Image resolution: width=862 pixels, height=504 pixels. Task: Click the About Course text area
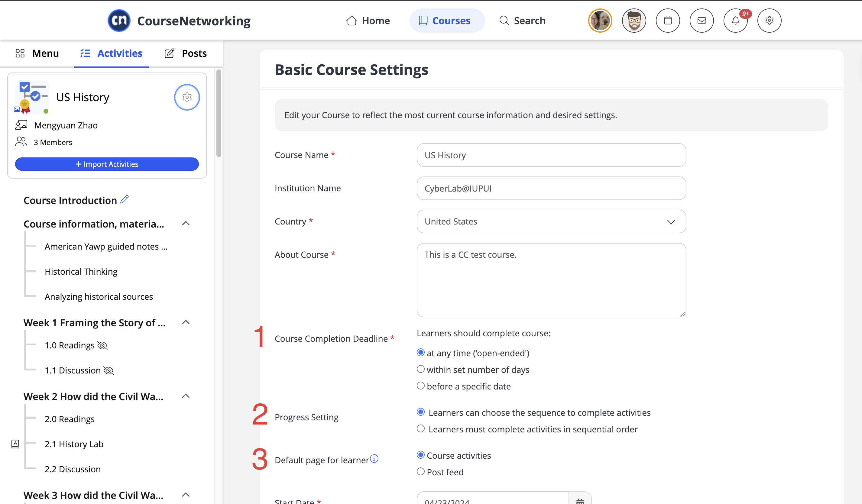coord(551,280)
